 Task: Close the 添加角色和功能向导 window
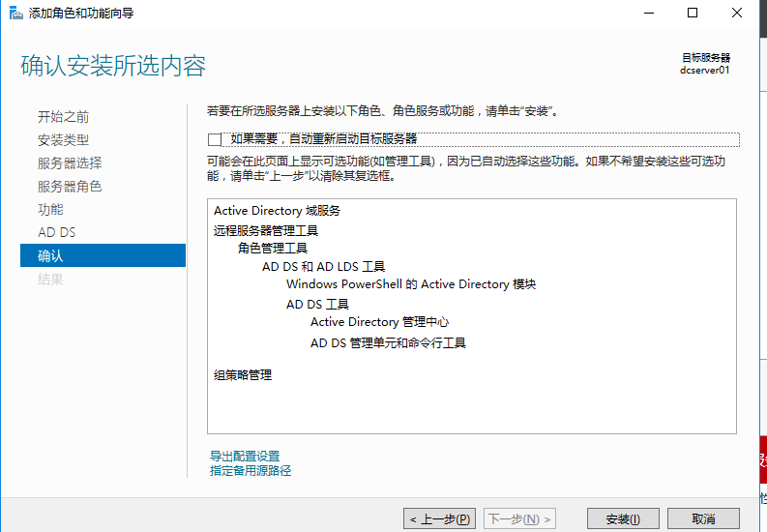[737, 14]
